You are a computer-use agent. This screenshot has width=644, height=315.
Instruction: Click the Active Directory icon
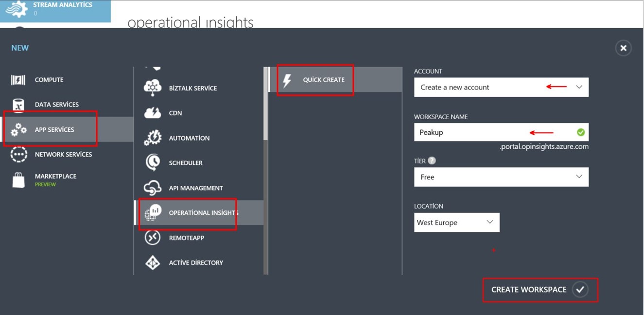click(x=153, y=262)
